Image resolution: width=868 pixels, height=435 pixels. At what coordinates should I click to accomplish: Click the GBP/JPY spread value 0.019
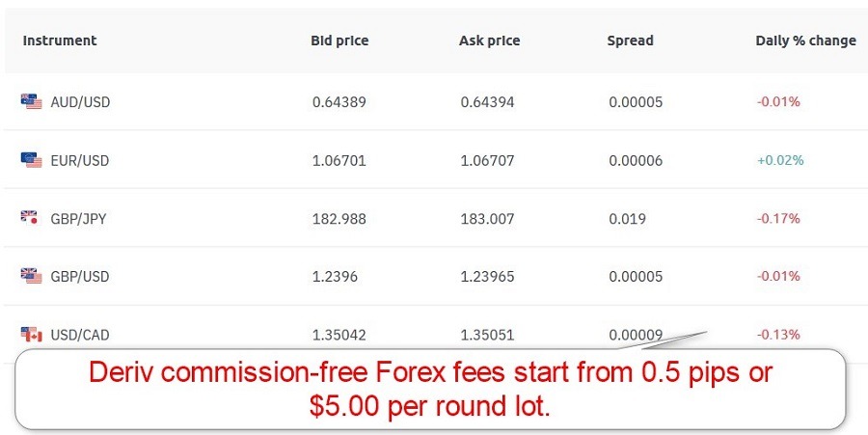pyautogui.click(x=627, y=219)
